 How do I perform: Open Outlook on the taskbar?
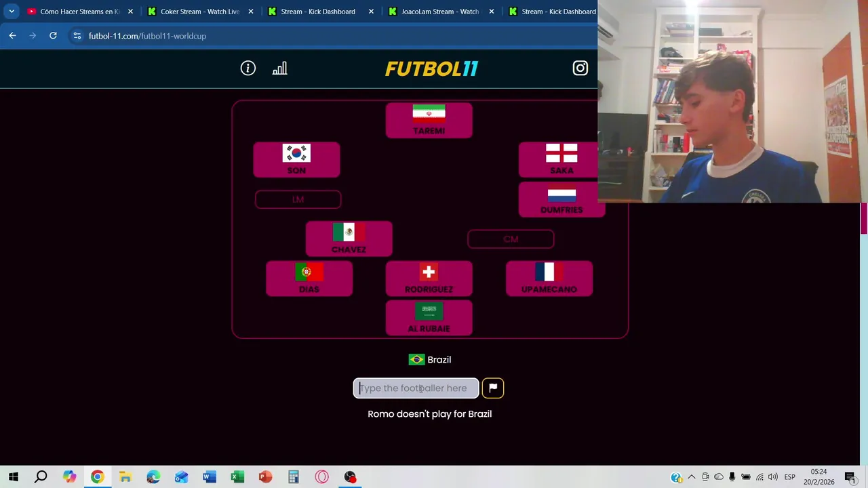(x=181, y=477)
